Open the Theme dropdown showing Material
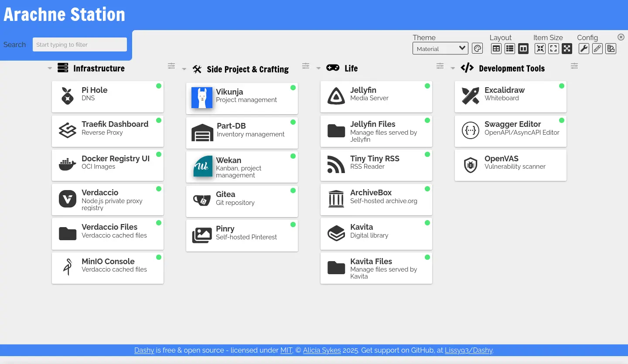The image size is (628, 364). (x=440, y=48)
